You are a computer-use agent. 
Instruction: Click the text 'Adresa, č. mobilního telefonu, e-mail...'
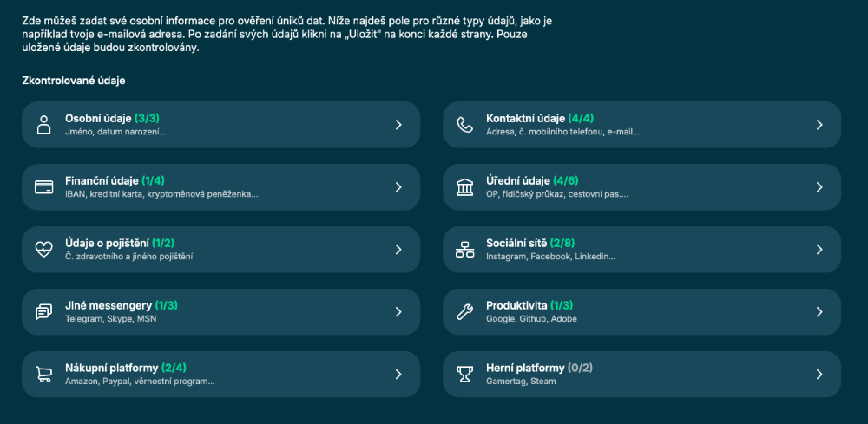tap(562, 132)
